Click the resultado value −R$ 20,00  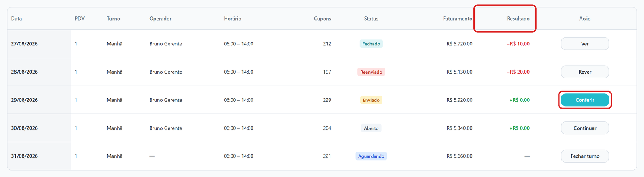(x=518, y=72)
